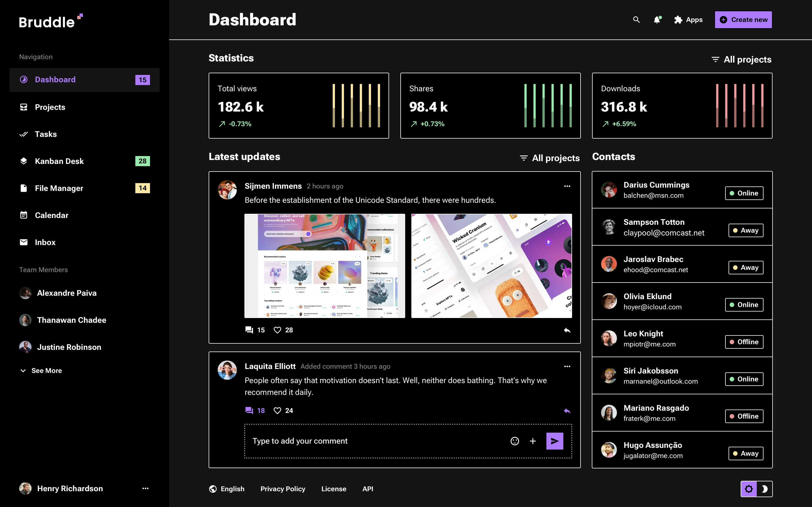812x507 pixels.
Task: Click the search magnifier icon in header
Action: pyautogui.click(x=636, y=20)
